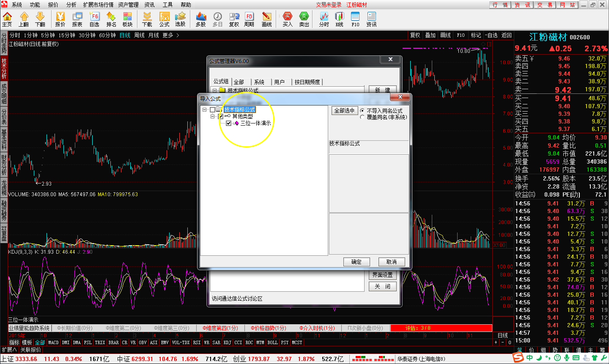Open the 自选 F6 watchlist icon
609x364 pixels.
pyautogui.click(x=94, y=19)
